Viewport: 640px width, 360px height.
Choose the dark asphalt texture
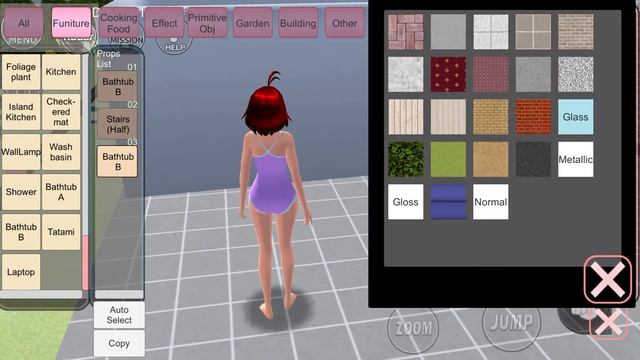(x=533, y=159)
